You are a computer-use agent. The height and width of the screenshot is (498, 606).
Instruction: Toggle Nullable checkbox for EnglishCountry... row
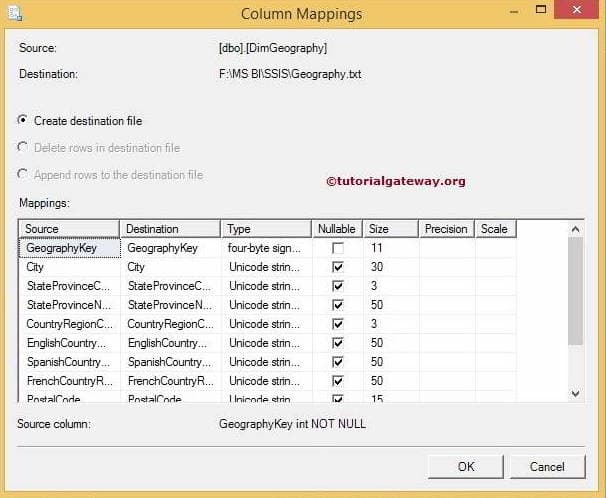(338, 343)
